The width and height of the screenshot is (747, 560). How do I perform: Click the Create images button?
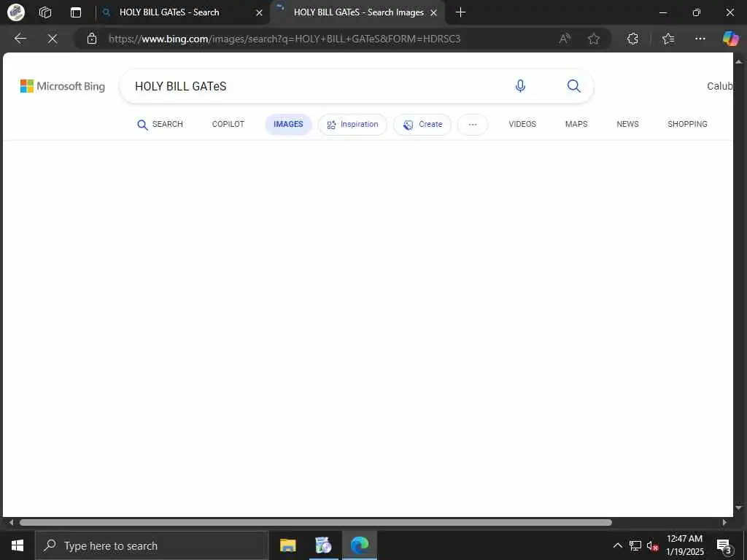coord(422,124)
